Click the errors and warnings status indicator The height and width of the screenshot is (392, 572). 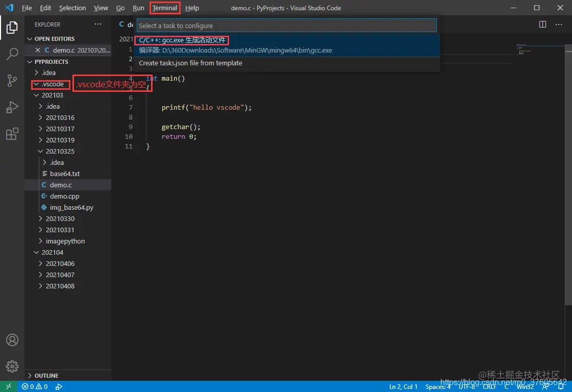tap(35, 386)
